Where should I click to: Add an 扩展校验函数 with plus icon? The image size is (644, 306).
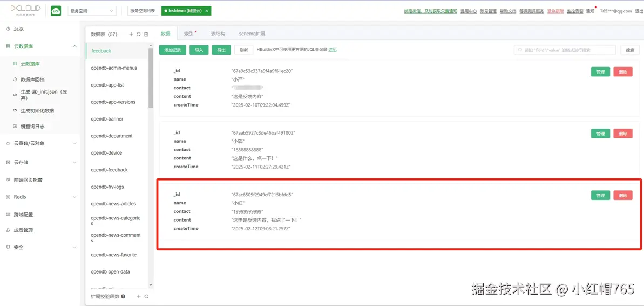138,296
